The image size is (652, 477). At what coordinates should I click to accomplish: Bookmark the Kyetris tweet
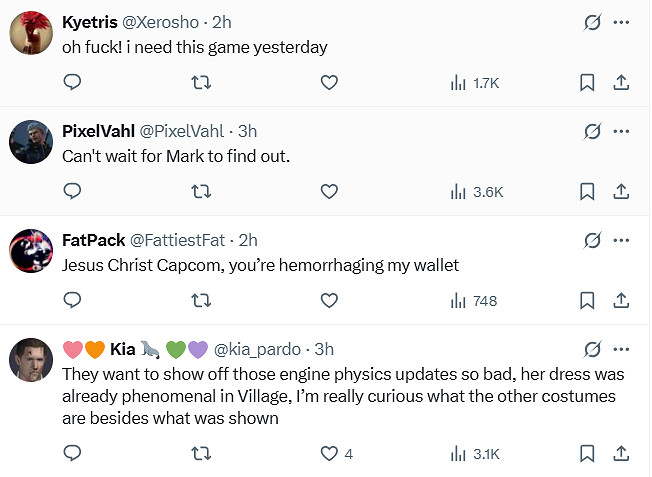[x=587, y=83]
